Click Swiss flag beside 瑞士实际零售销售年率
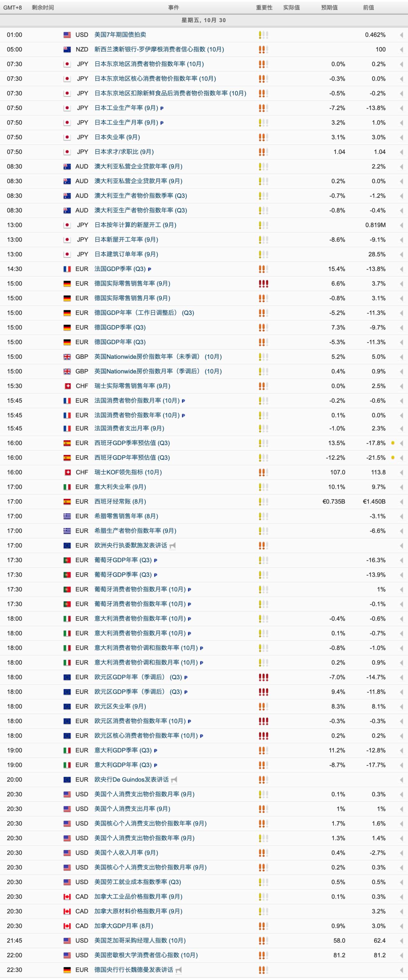Screen dimensions: 408x980 click(68, 386)
